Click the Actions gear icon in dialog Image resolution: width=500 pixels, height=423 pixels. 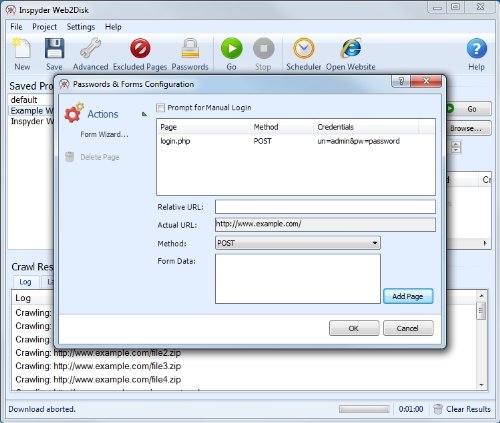click(74, 113)
